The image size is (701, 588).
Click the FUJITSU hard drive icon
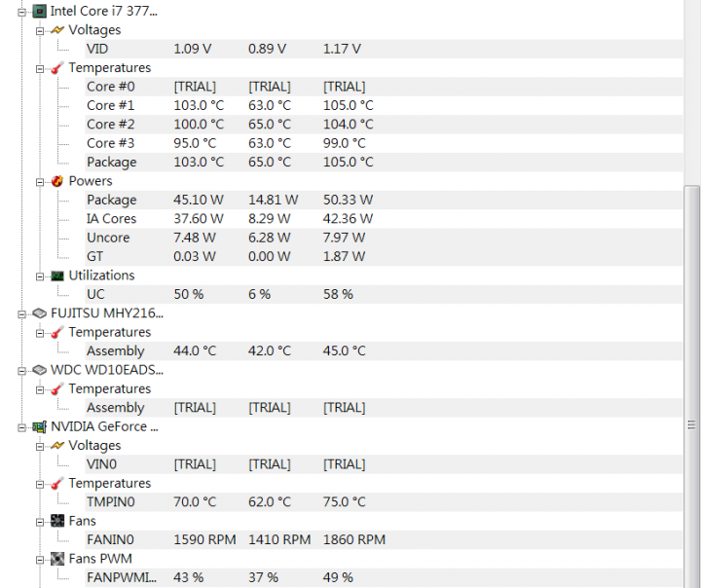coord(39,313)
